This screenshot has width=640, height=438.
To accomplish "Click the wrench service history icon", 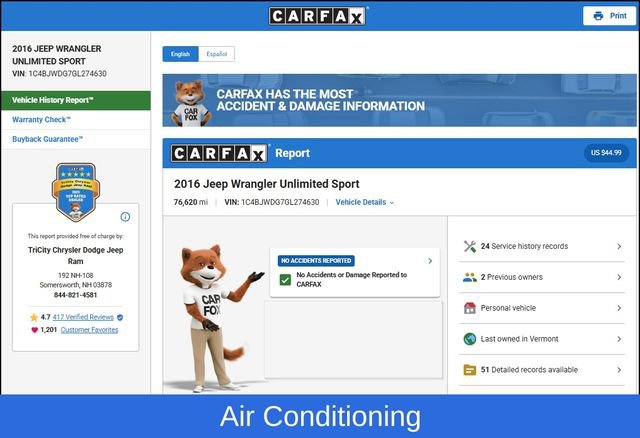I will pyautogui.click(x=469, y=246).
